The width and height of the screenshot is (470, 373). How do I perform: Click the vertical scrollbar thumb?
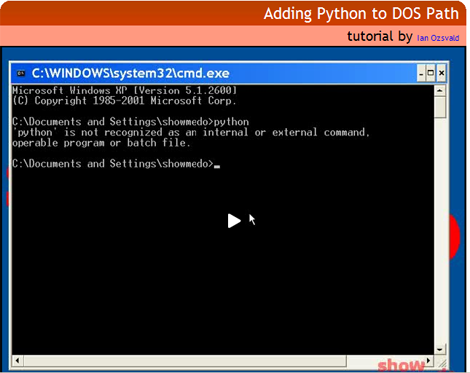click(440, 107)
